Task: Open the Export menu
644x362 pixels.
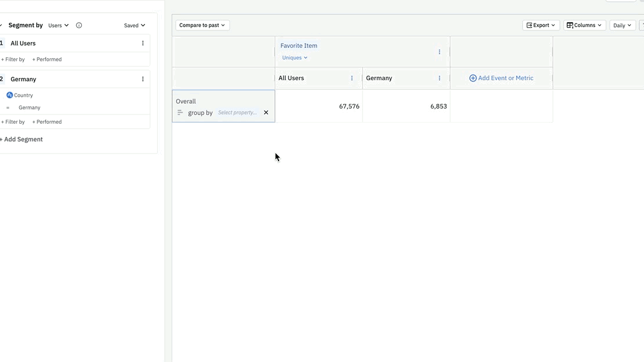Action: pos(540,25)
